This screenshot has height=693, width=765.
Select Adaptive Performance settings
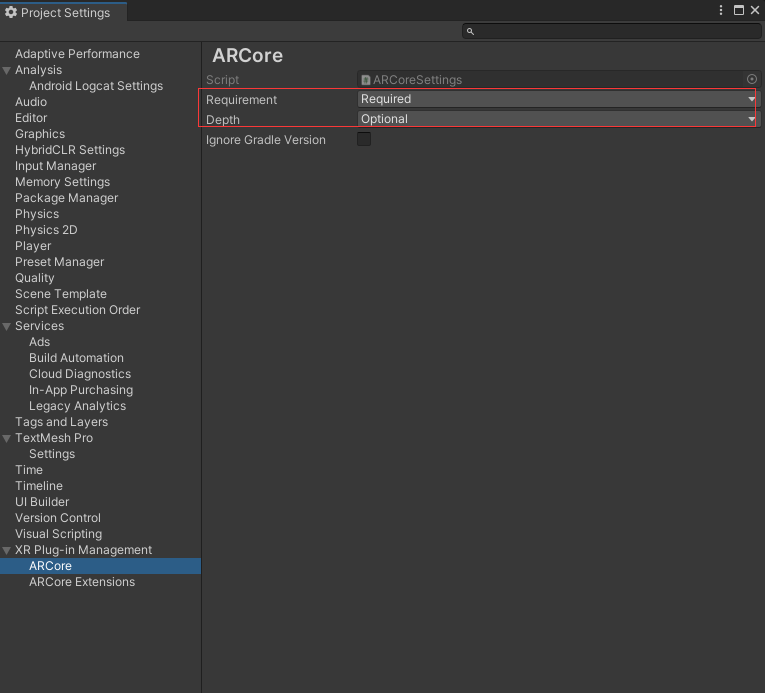tap(77, 54)
